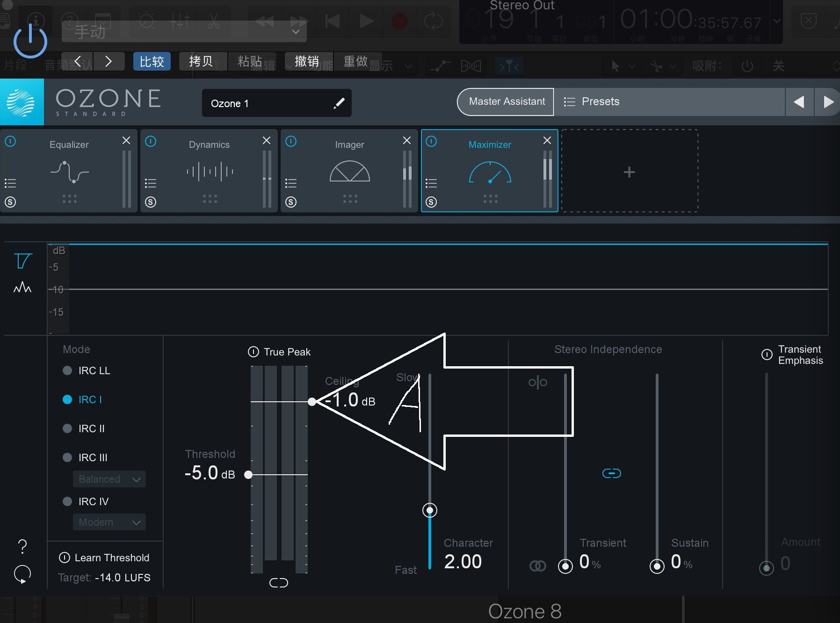
Task: Open the help question mark icon
Action: click(22, 546)
